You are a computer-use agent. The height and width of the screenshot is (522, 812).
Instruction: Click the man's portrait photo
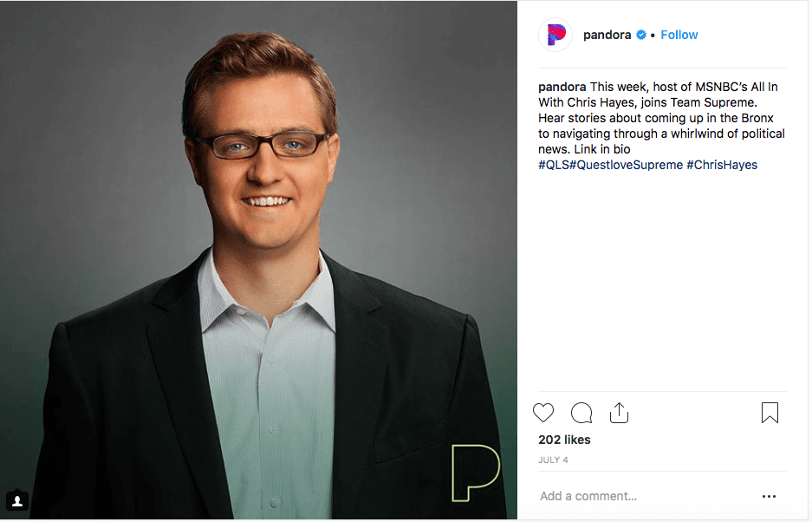tap(258, 260)
